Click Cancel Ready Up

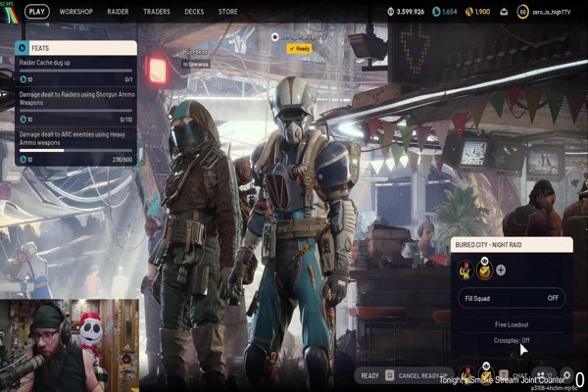pyautogui.click(x=423, y=375)
